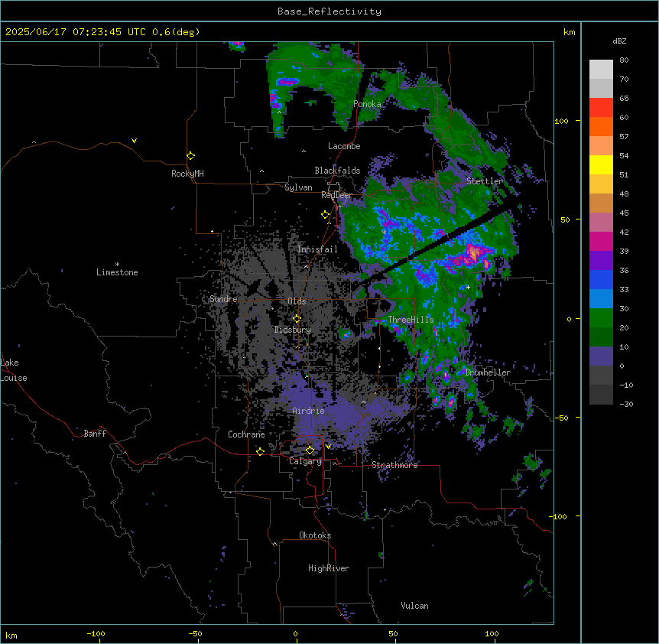The height and width of the screenshot is (644, 659).
Task: Click the RedDeer city label
Action: click(x=336, y=195)
